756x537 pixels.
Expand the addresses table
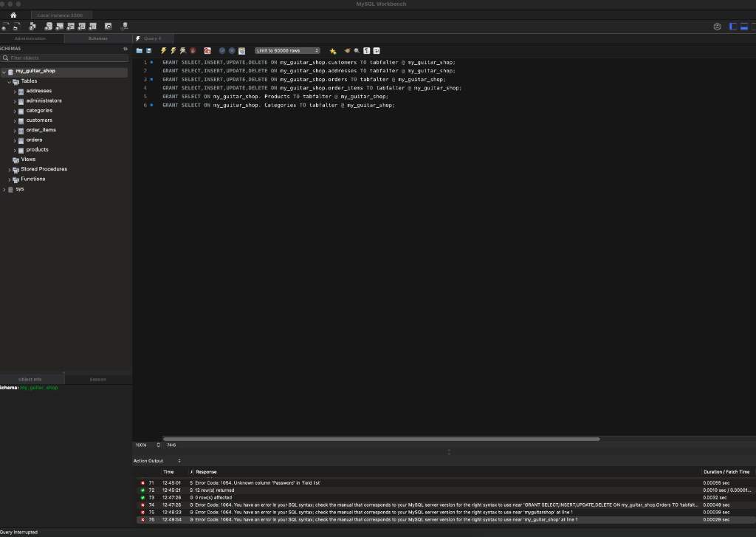pos(15,91)
